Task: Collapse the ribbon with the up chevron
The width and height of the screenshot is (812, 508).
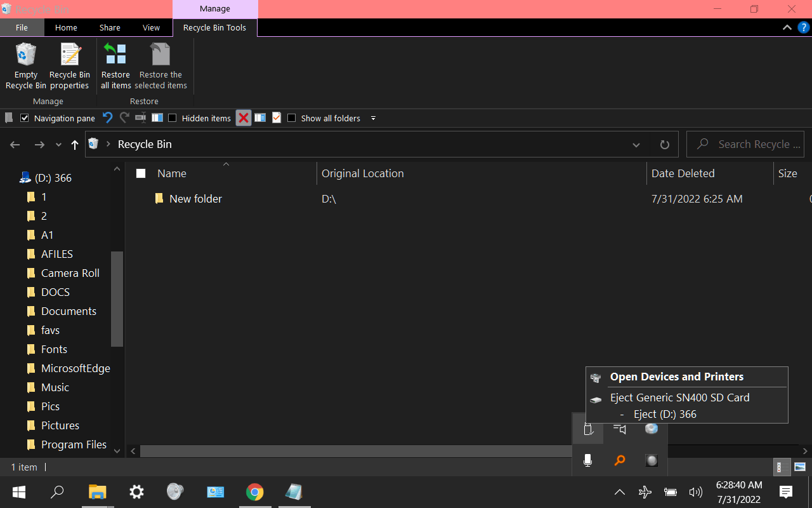Action: click(787, 27)
